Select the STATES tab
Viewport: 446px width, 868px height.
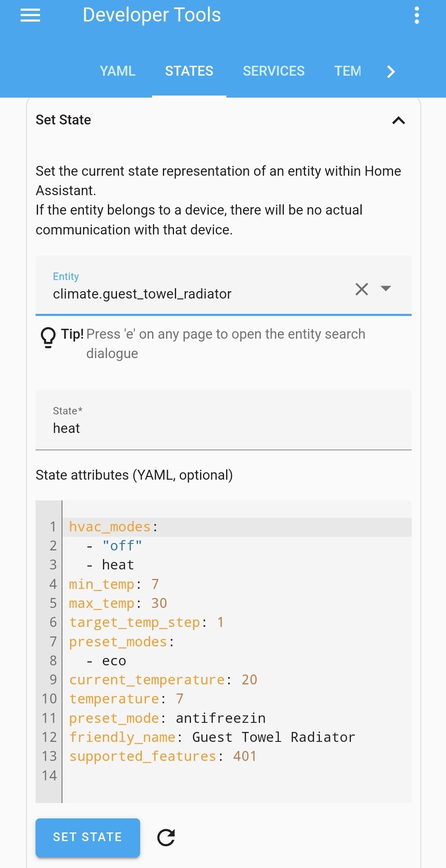pos(189,71)
